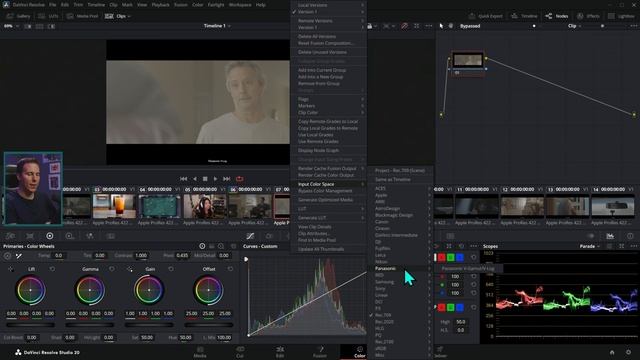640x360 pixels.
Task: Expand the Blackmagic Design submenu
Action: [x=402, y=215]
